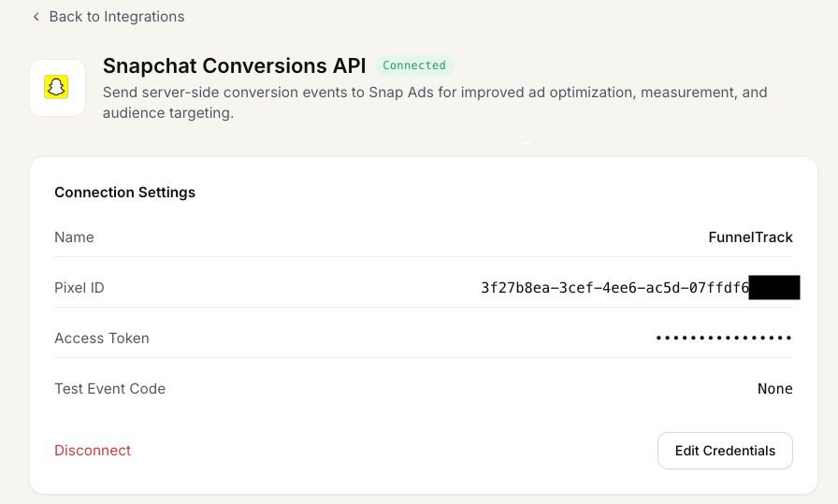Click the None test event code value
Screen dimensions: 838x504
[775, 389]
